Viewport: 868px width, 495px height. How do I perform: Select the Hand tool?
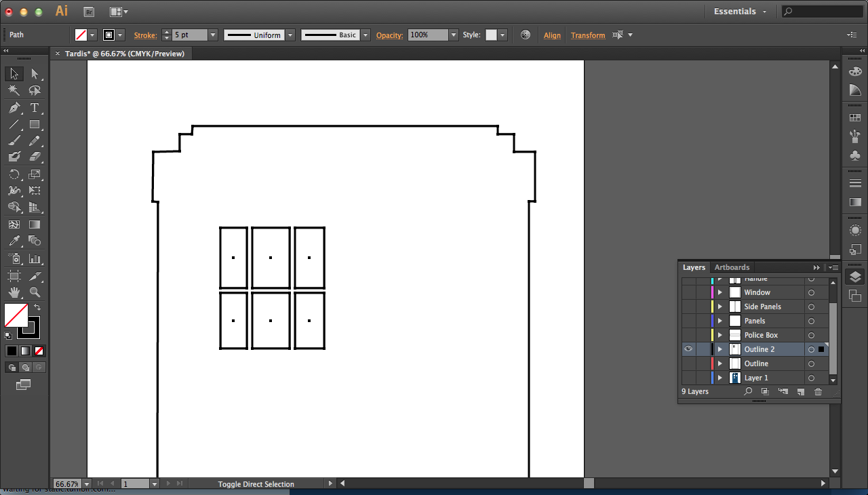pyautogui.click(x=14, y=292)
